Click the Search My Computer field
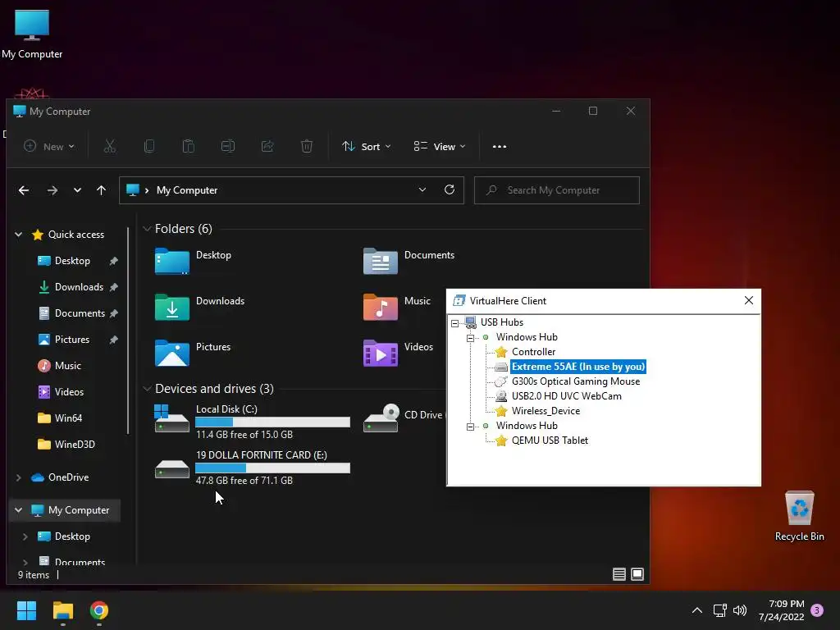Screen dimensions: 840x630 point(557,190)
